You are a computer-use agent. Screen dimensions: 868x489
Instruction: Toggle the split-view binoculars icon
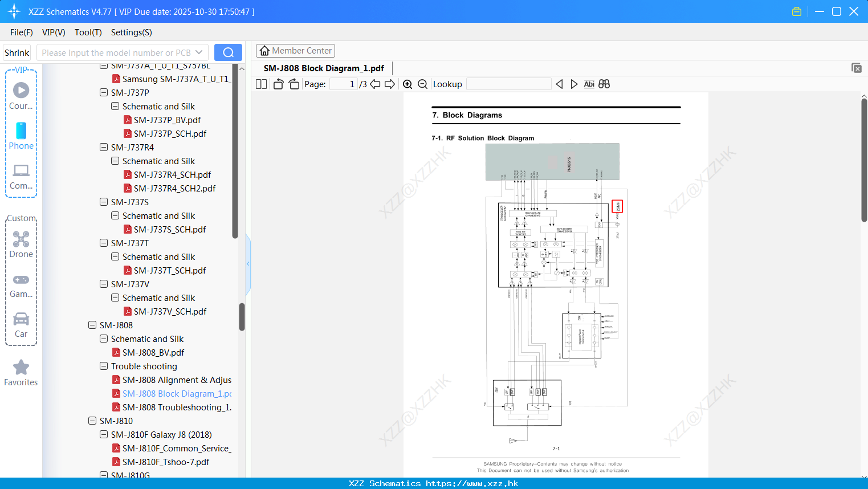click(x=604, y=84)
